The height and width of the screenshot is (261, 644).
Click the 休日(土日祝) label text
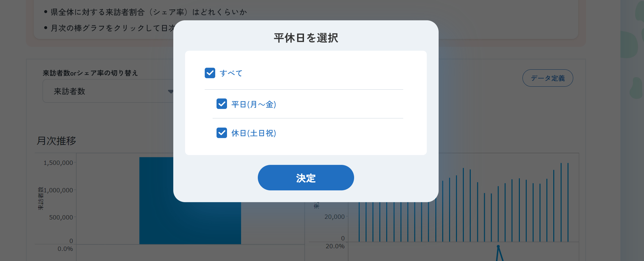tap(254, 133)
